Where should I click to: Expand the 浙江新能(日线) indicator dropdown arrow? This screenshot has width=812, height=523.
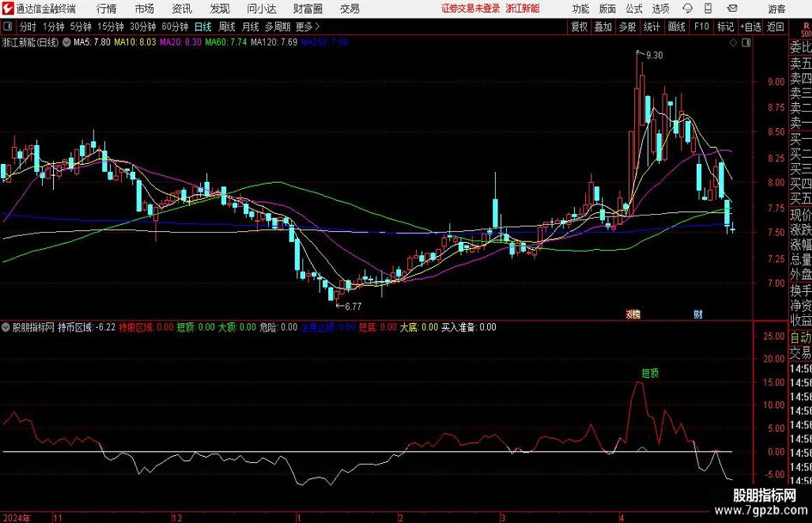click(x=66, y=42)
